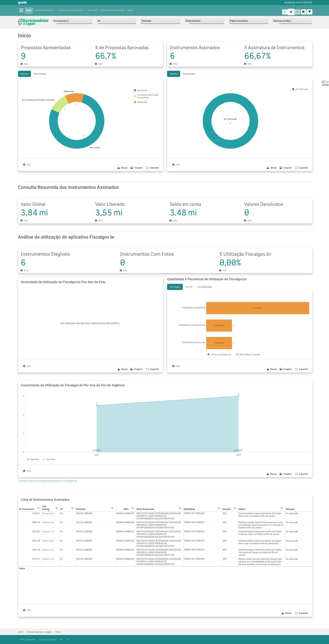The height and width of the screenshot is (644, 329).
Task: Open the Ano Assinatura filter dropdown
Action: [x=72, y=21]
